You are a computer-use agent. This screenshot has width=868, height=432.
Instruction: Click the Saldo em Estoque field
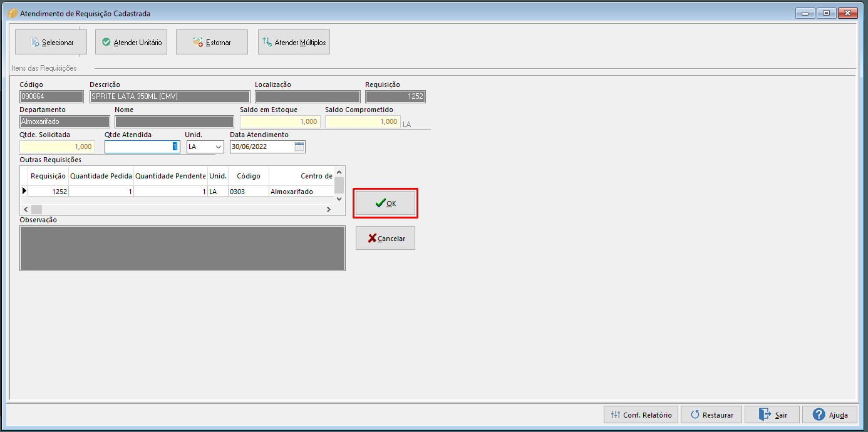[x=280, y=121]
